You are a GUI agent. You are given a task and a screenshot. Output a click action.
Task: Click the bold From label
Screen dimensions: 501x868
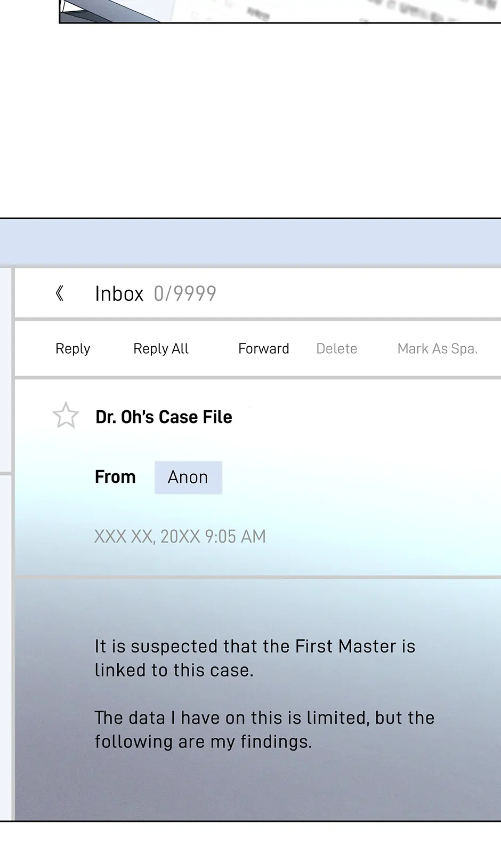115,477
